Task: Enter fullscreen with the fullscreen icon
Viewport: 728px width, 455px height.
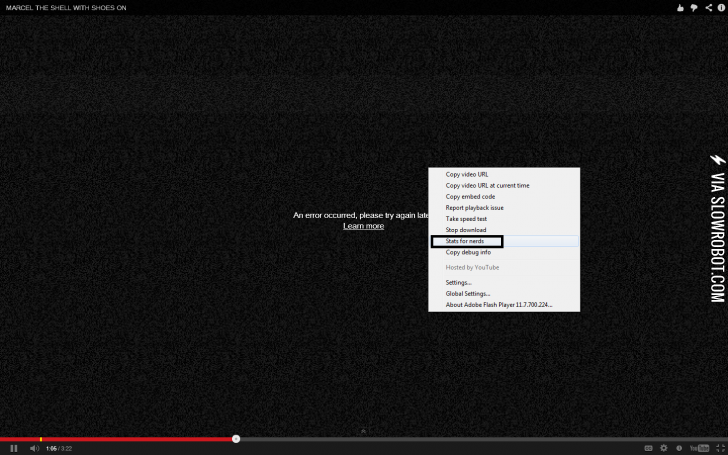Action: click(x=720, y=448)
